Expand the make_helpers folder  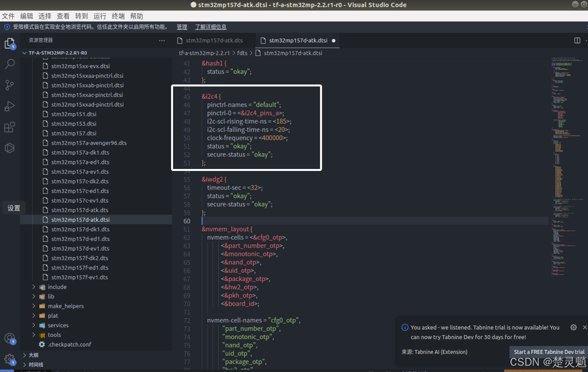[66, 306]
